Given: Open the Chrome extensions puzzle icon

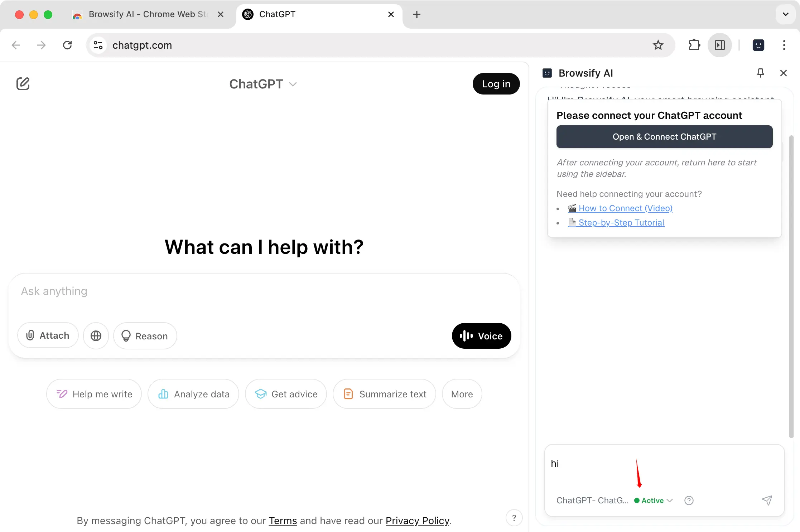Looking at the screenshot, I should pos(694,45).
